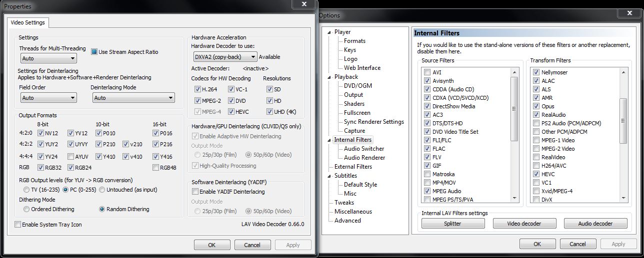
Task: Uncheck the HEVC hardware decoding codec
Action: point(231,112)
